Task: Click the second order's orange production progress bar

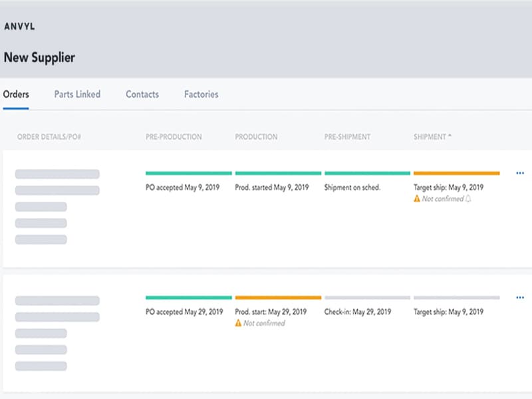Action: tap(278, 298)
